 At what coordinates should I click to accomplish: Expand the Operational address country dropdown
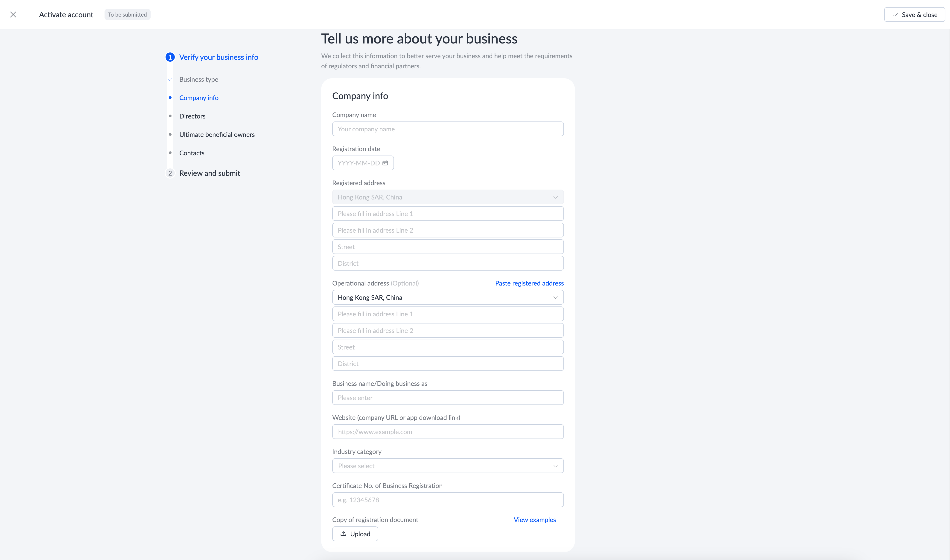(x=447, y=297)
